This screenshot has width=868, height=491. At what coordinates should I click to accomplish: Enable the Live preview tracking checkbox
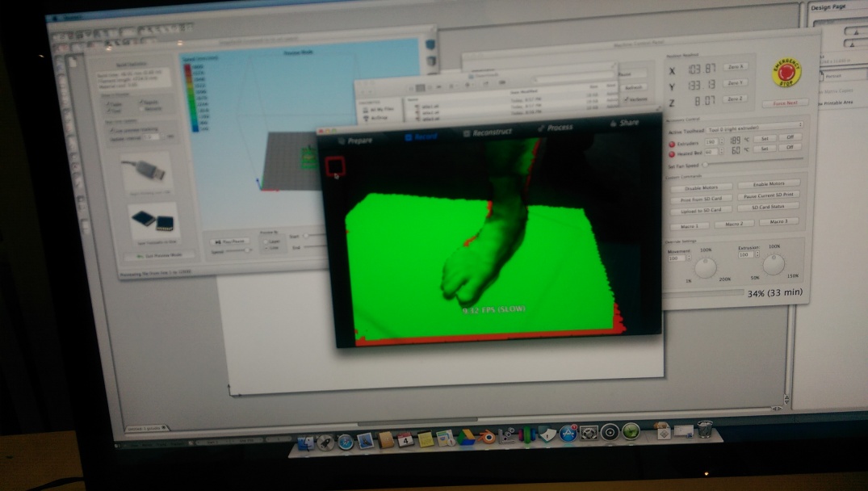click(x=111, y=130)
